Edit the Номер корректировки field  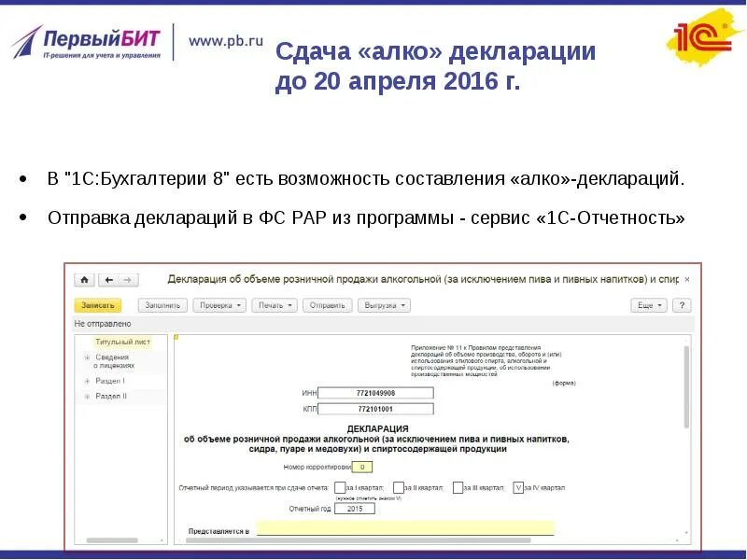pyautogui.click(x=362, y=468)
